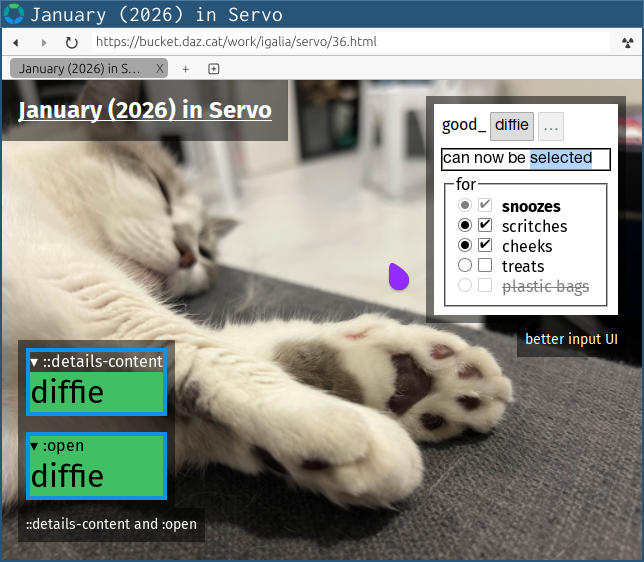The height and width of the screenshot is (562, 644).
Task: Click the ellipsis button beside diffie
Action: [551, 126]
